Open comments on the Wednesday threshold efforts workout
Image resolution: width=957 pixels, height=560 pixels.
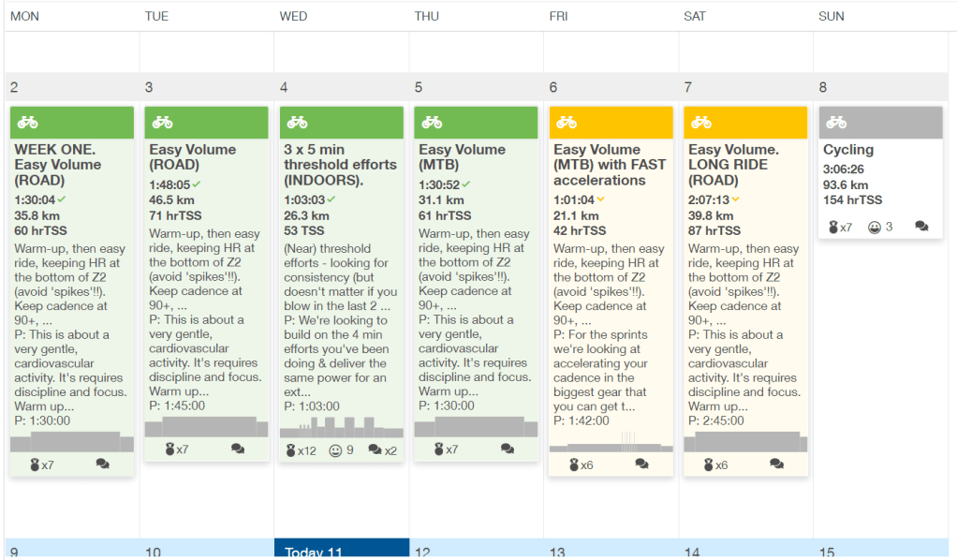coord(382,450)
